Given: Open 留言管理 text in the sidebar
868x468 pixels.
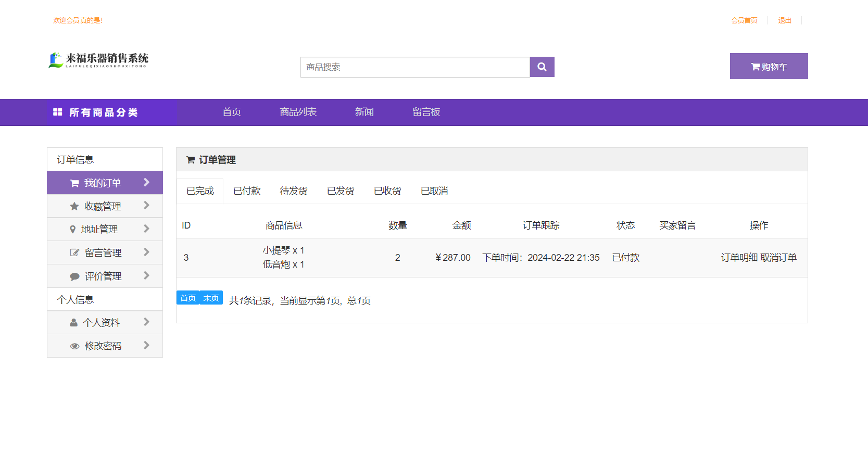Looking at the screenshot, I should coord(103,253).
